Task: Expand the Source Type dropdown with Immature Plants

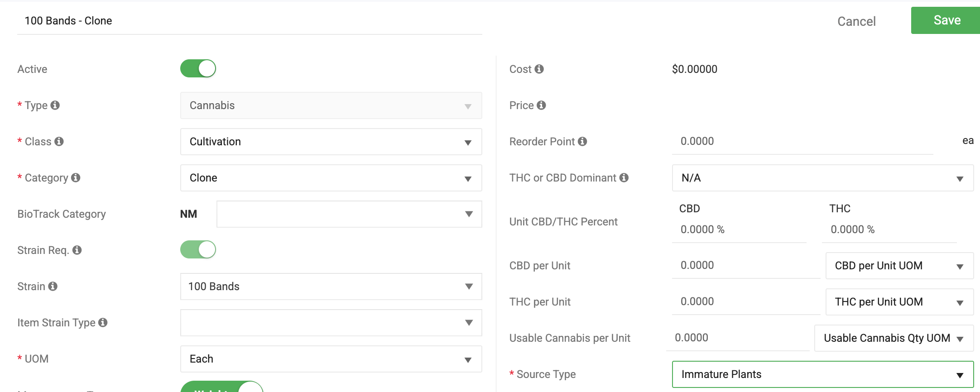Action: coord(823,374)
